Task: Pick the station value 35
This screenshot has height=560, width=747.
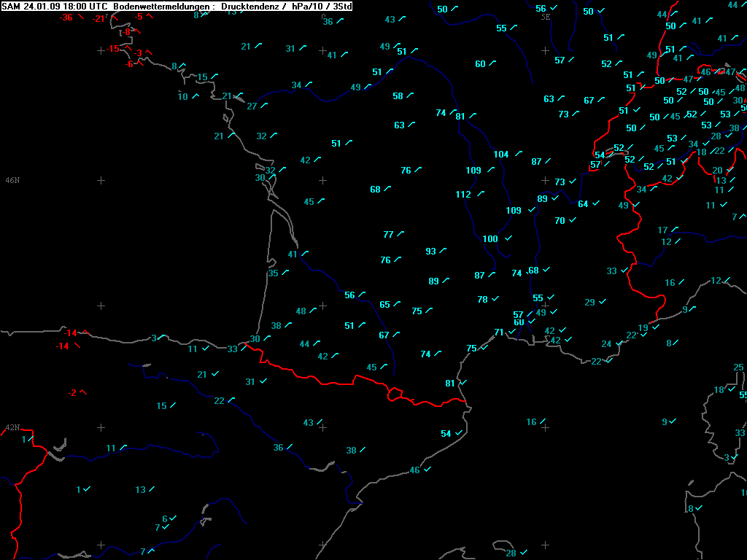Action: click(274, 273)
